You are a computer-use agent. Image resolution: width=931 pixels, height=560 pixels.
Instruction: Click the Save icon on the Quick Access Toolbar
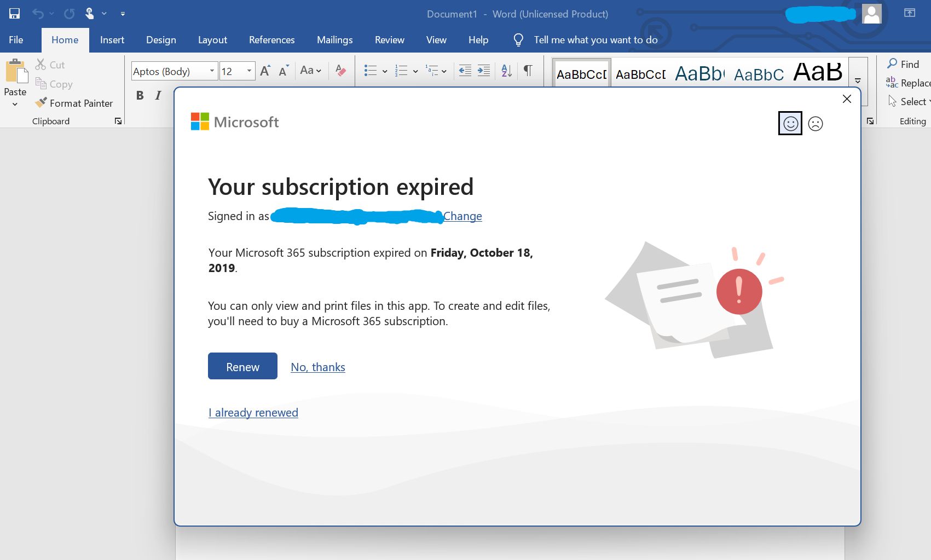pos(14,13)
